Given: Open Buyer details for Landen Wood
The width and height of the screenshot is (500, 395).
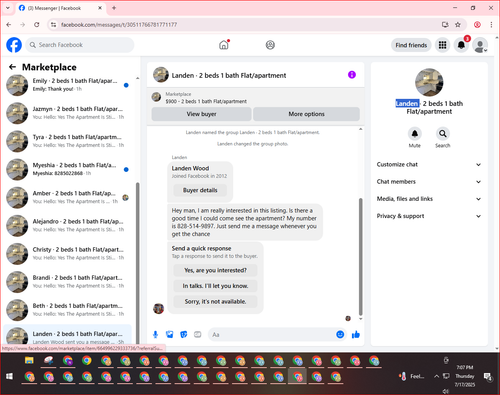Looking at the screenshot, I should pos(200,190).
